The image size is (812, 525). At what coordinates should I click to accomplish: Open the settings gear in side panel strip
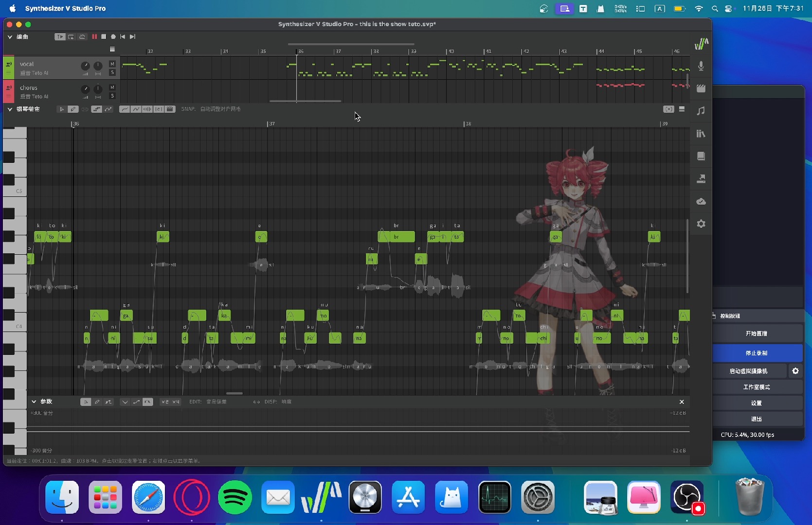[x=701, y=224]
